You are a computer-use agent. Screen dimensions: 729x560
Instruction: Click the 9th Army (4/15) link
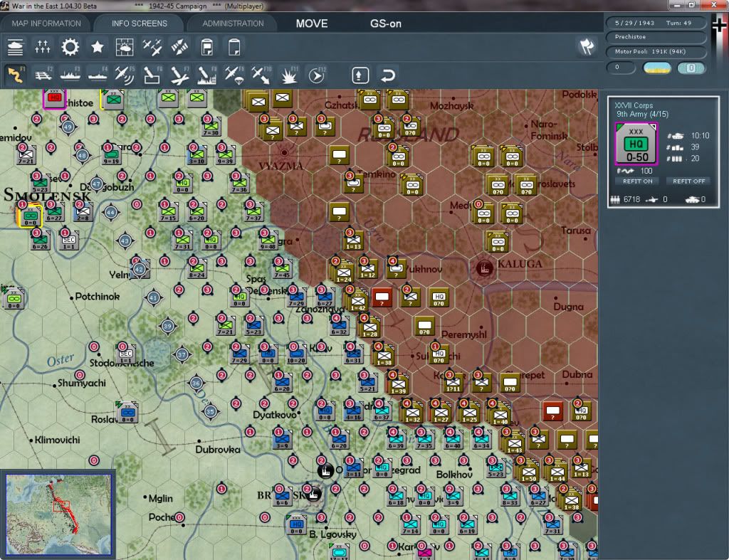point(642,114)
